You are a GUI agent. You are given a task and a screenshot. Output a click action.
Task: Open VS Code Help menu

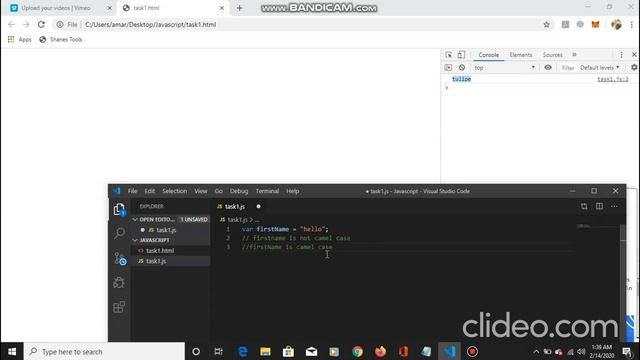coord(292,191)
